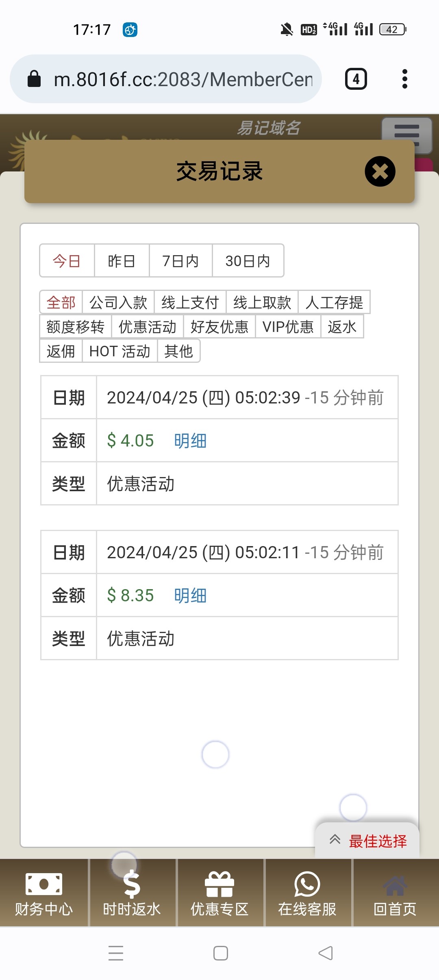Open browser three-dot overflow menu
The image size is (439, 980).
pyautogui.click(x=404, y=79)
